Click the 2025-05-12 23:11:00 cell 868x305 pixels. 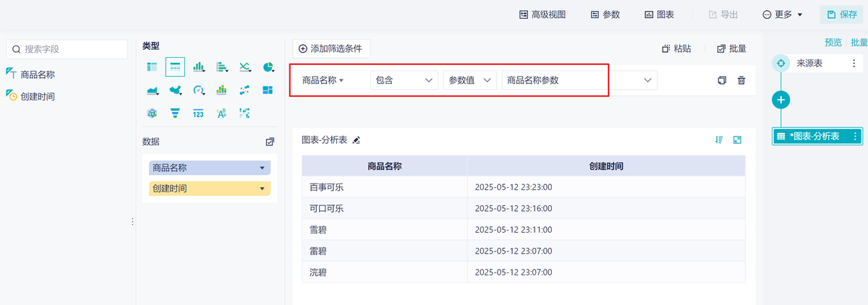[x=606, y=230]
